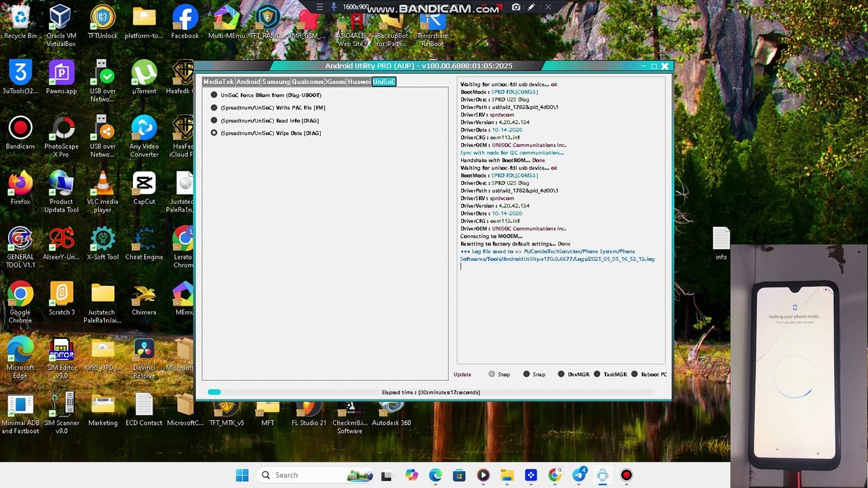Open Scratch 3 desktop icon
The width and height of the screenshot is (868, 488).
pos(61,298)
